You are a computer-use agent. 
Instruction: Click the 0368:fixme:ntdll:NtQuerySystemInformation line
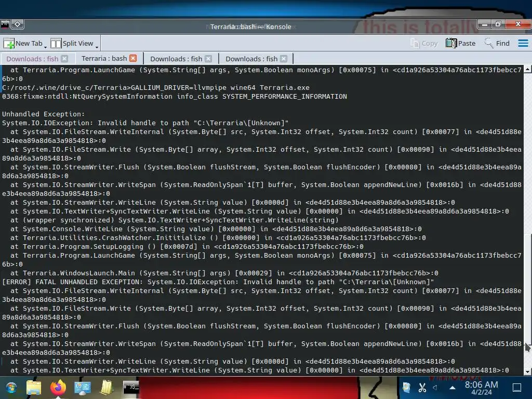coord(175,96)
